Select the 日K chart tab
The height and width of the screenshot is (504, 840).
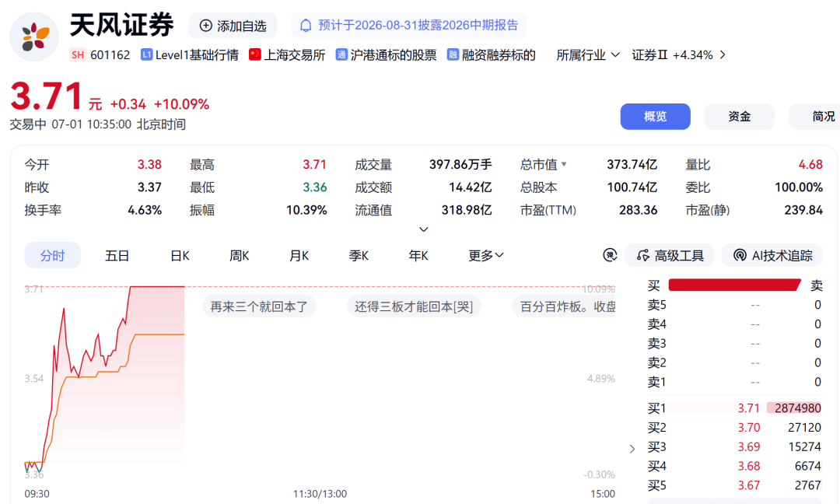(180, 255)
